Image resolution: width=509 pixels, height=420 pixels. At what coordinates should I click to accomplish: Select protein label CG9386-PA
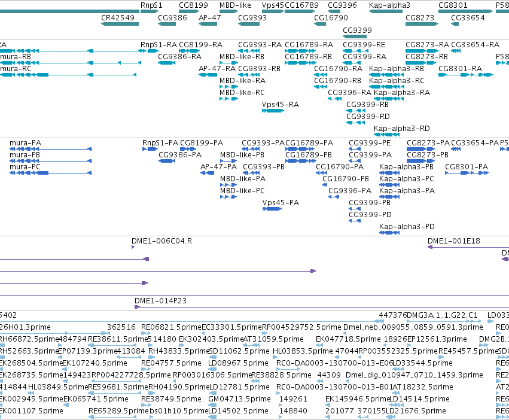pos(180,155)
